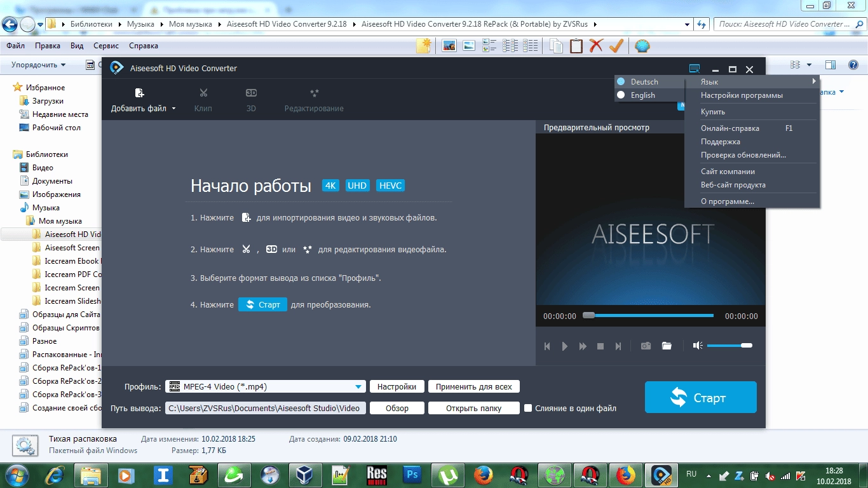Viewport: 868px width, 488px height.
Task: Take a snapshot with camera icon
Action: [646, 346]
